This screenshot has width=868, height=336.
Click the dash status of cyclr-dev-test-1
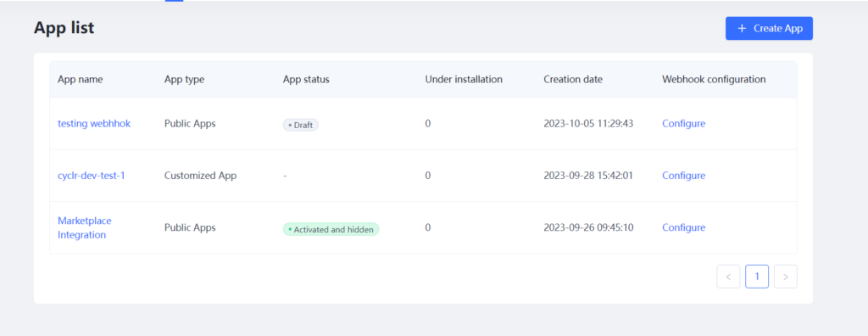pyautogui.click(x=285, y=176)
